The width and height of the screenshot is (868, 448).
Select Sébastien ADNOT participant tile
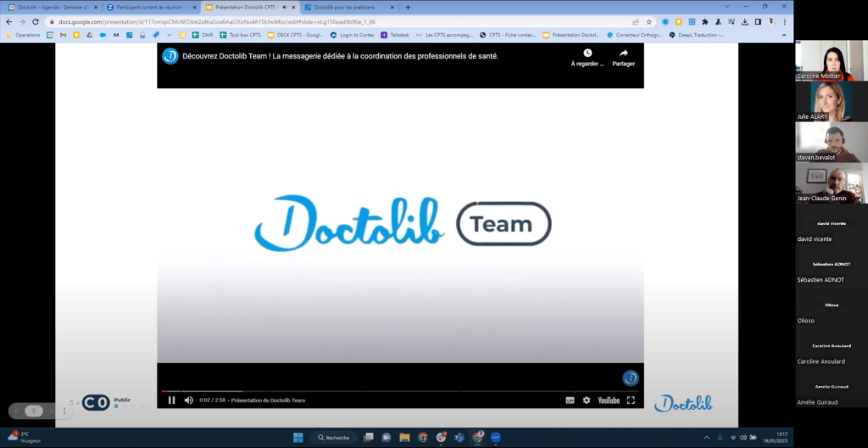click(x=832, y=265)
